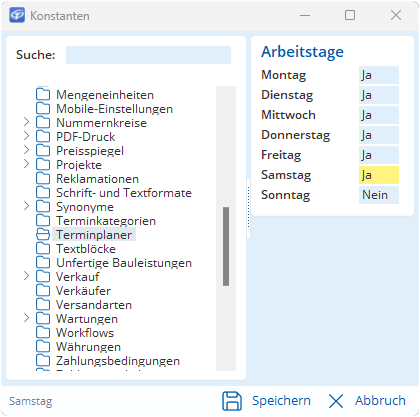Click the Abbruch X icon
The width and height of the screenshot is (420, 417).
coord(336,401)
